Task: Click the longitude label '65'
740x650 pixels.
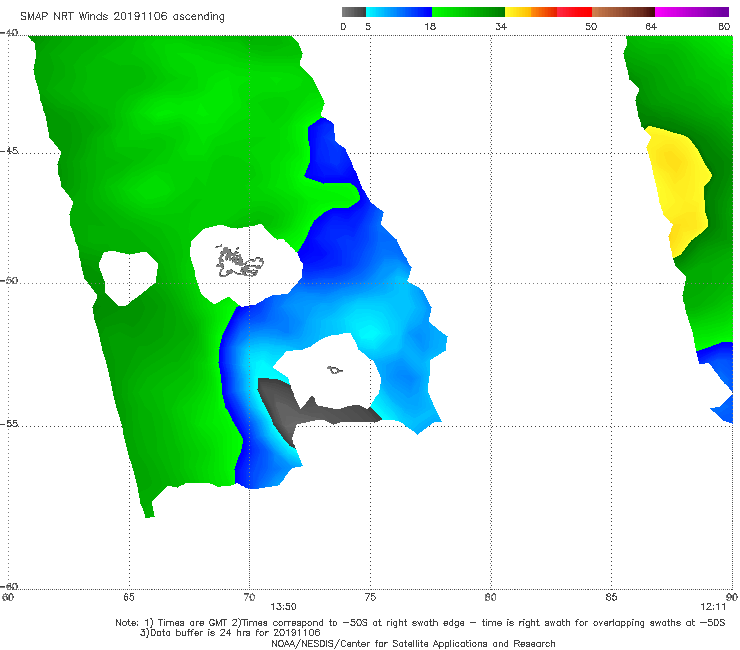Action: click(x=129, y=597)
